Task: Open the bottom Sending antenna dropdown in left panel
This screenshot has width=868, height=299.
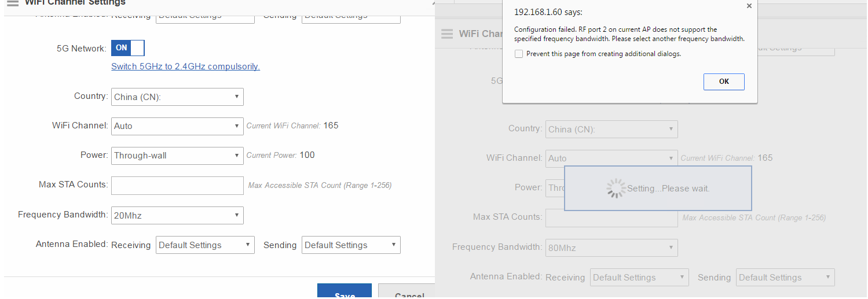Action: coord(351,245)
